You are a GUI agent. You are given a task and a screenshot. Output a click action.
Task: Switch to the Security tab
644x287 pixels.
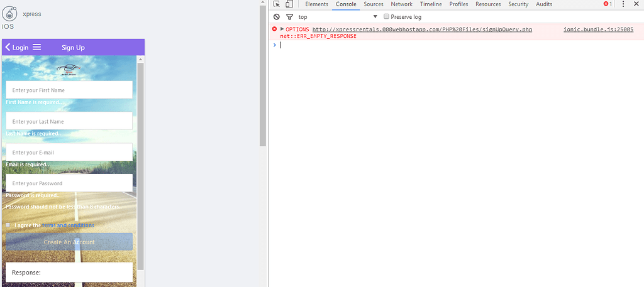(x=518, y=4)
